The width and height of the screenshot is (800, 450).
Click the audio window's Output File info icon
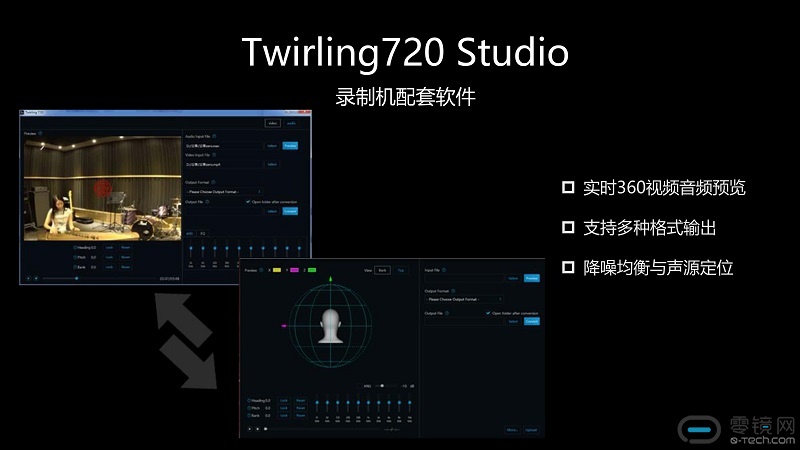[447, 313]
